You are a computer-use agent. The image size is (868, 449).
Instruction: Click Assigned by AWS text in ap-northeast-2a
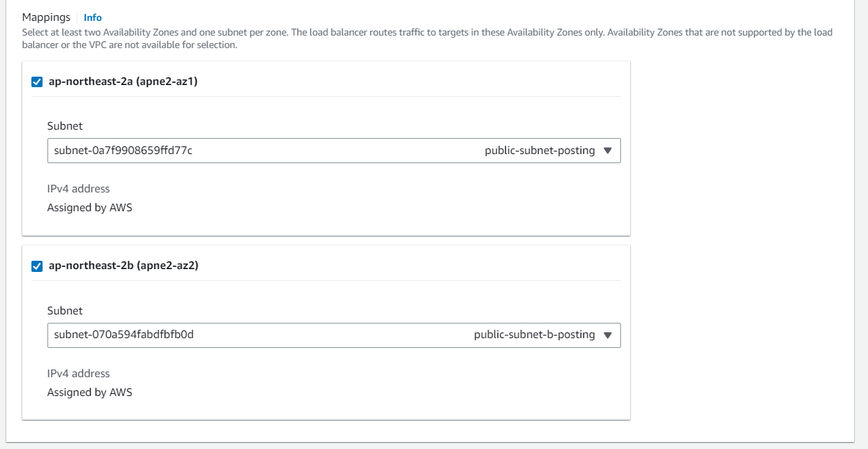(x=89, y=208)
